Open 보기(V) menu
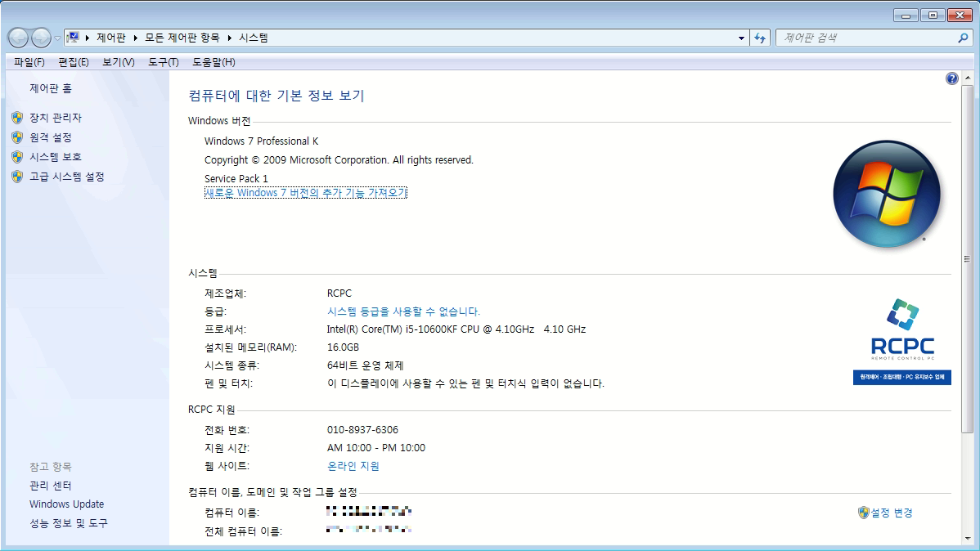980x551 pixels. pos(119,62)
